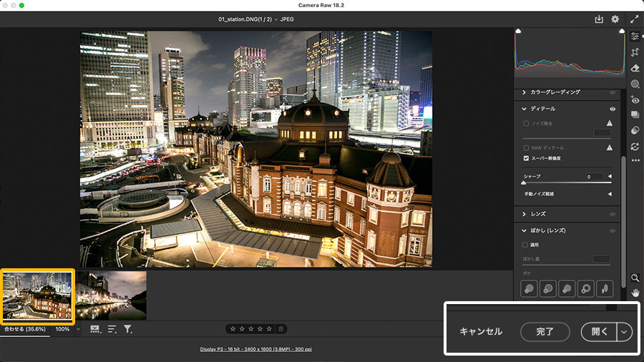Select the second filmstrip thumbnail with river
This screenshot has height=362, width=644.
(111, 295)
